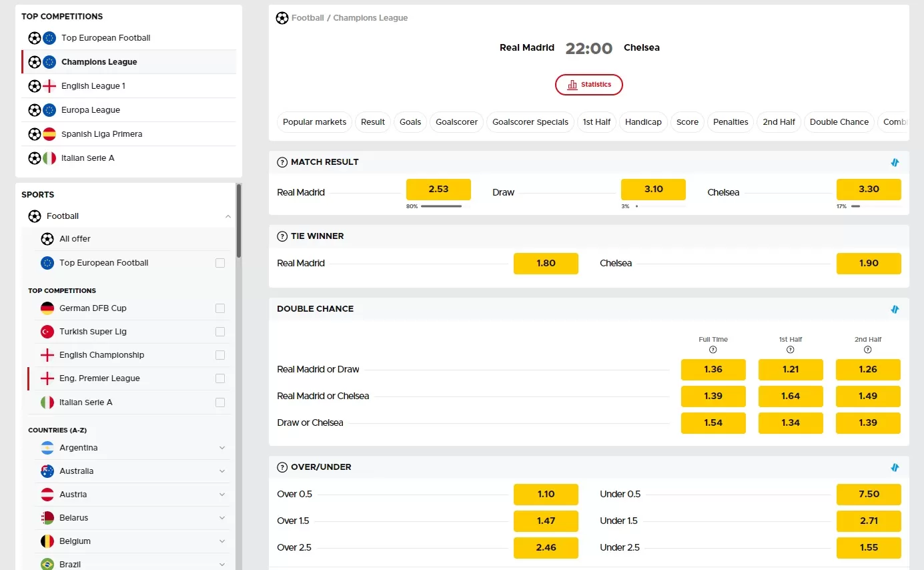
Task: Click the Argentina flag icon
Action: [47, 448]
